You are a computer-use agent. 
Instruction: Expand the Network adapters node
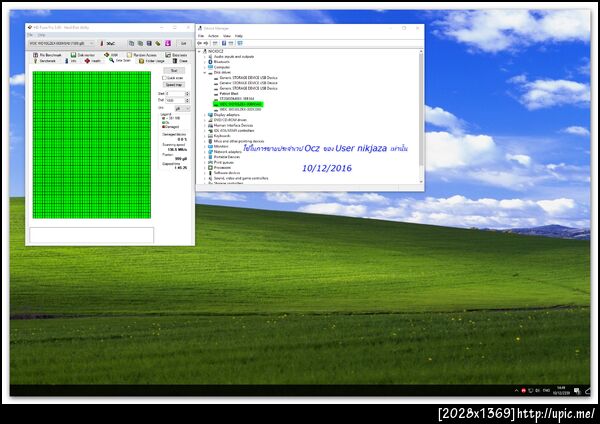[x=204, y=152]
